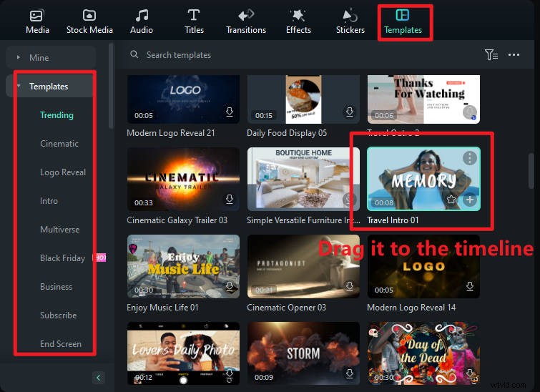Select the Multiverse category

[59, 230]
